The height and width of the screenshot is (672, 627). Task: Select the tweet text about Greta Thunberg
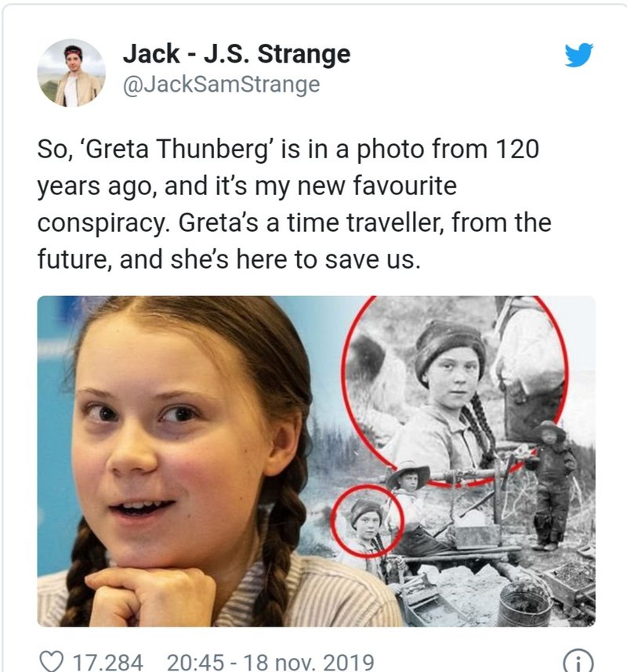(294, 204)
